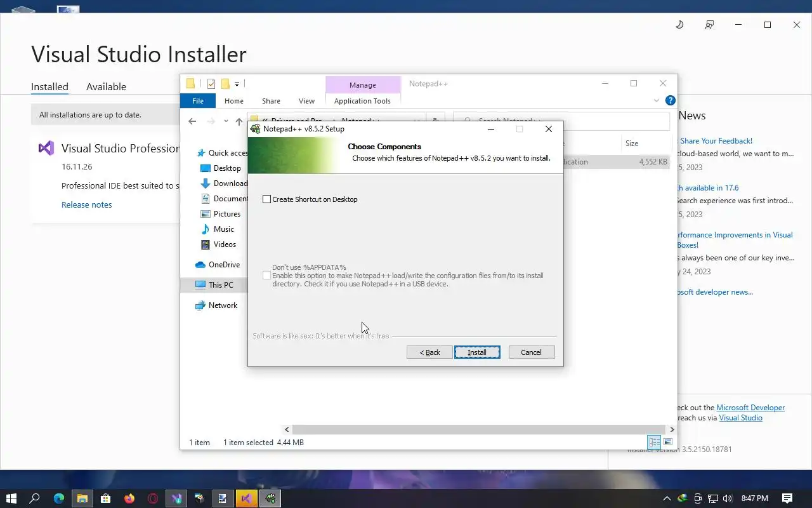
Task: Open Microsoft Store from taskbar
Action: [x=105, y=498]
